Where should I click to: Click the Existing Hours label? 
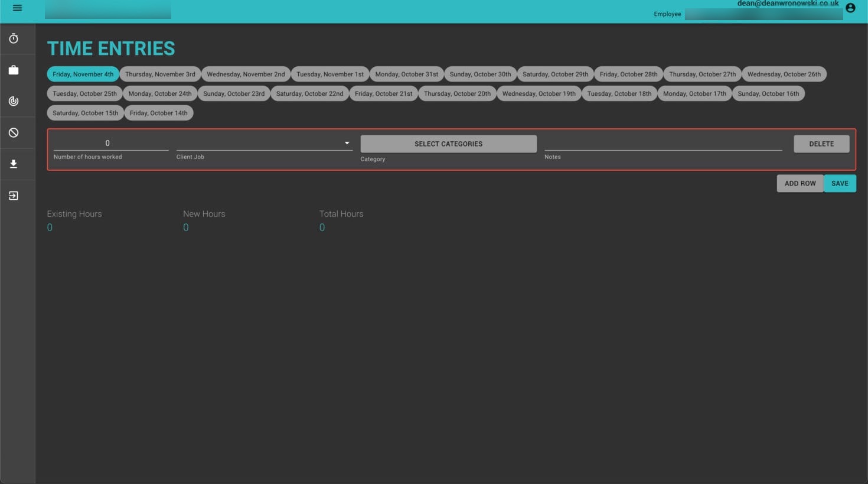pos(74,214)
